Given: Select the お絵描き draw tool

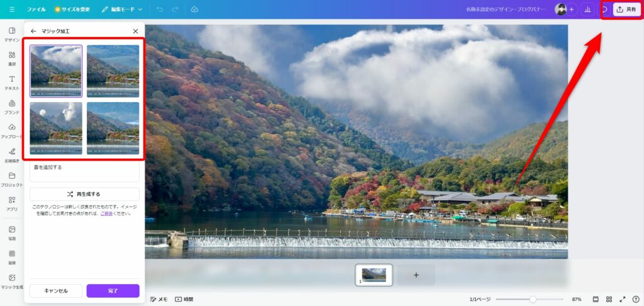Looking at the screenshot, I should (x=12, y=155).
